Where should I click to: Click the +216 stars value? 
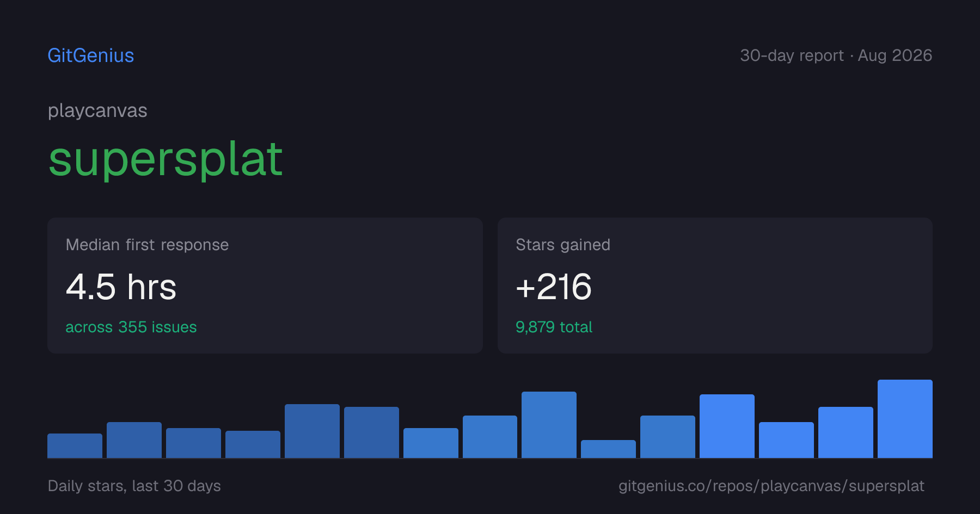point(554,287)
